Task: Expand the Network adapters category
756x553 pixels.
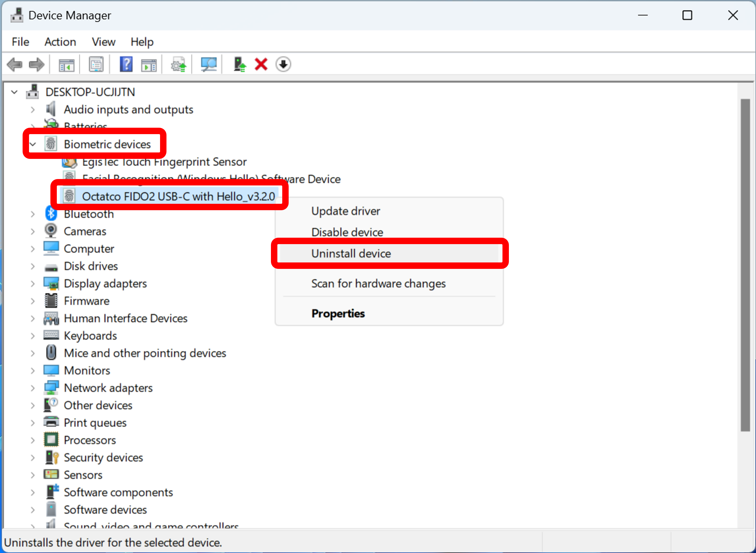Action: (33, 388)
